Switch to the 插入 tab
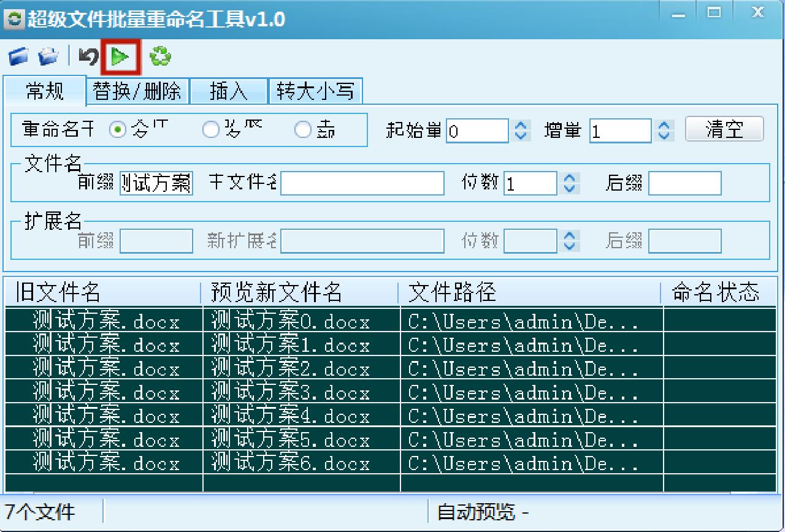 click(229, 90)
